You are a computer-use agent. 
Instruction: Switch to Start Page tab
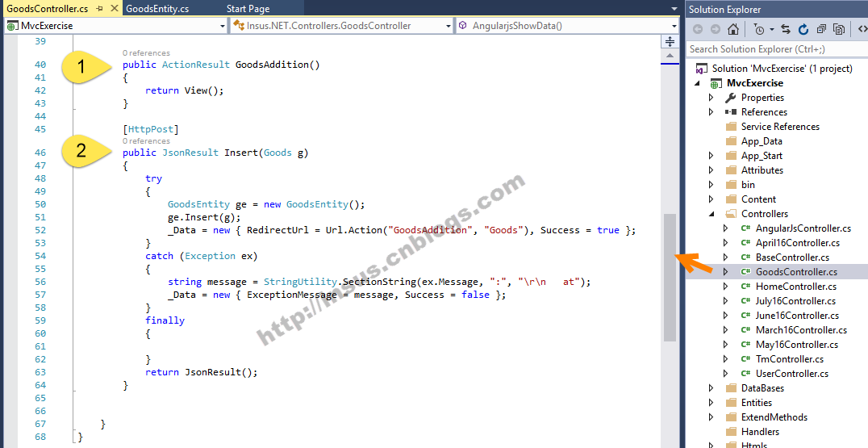coord(248,8)
